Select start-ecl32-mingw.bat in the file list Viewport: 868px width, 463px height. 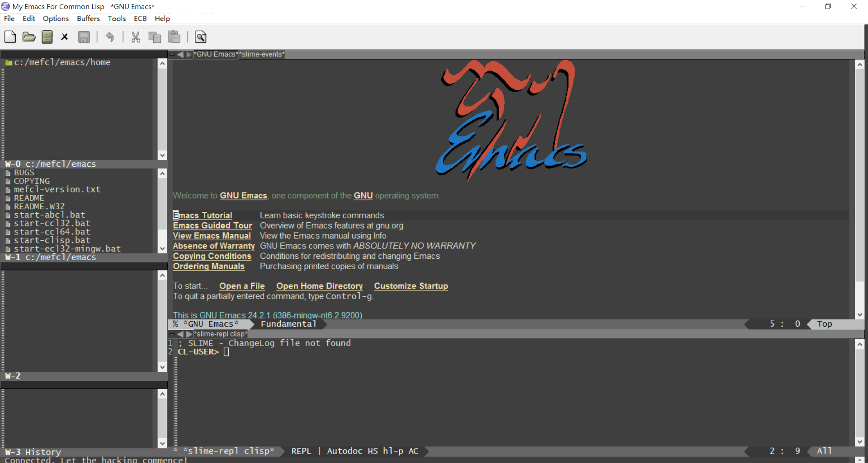pos(67,249)
